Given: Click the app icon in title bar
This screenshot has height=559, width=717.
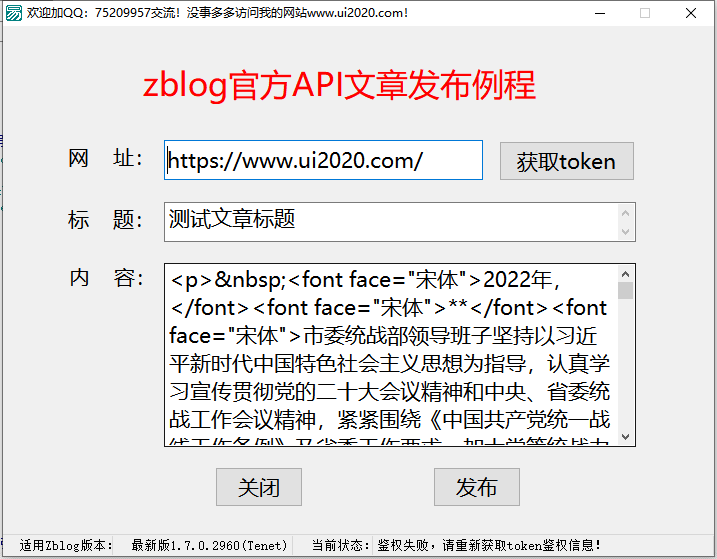Looking at the screenshot, I should click(13, 13).
